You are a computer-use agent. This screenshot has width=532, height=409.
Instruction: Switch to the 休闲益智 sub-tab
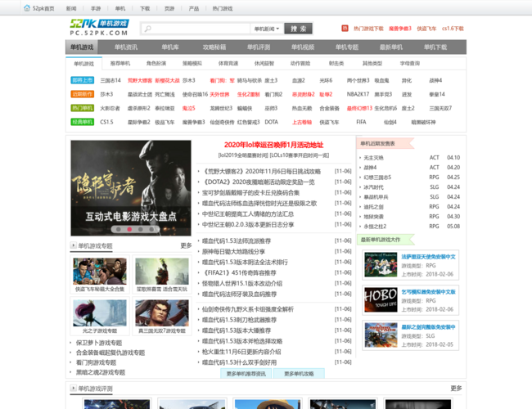pos(264,64)
